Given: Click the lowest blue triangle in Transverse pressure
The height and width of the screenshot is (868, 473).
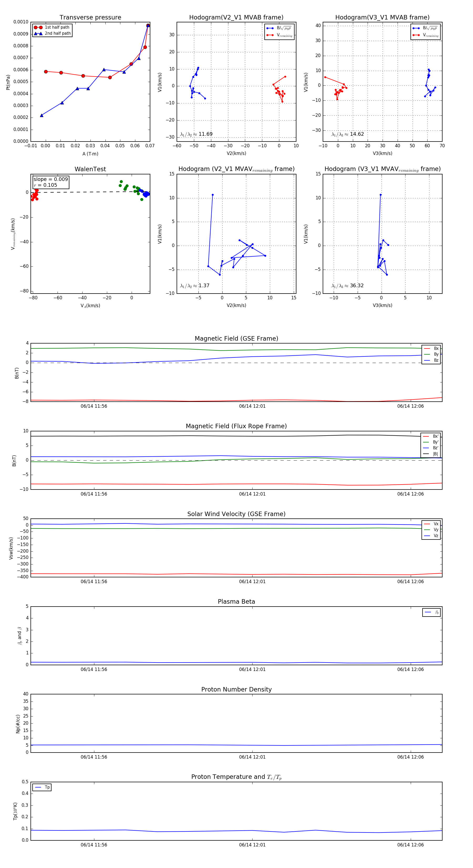Looking at the screenshot, I should [x=42, y=115].
